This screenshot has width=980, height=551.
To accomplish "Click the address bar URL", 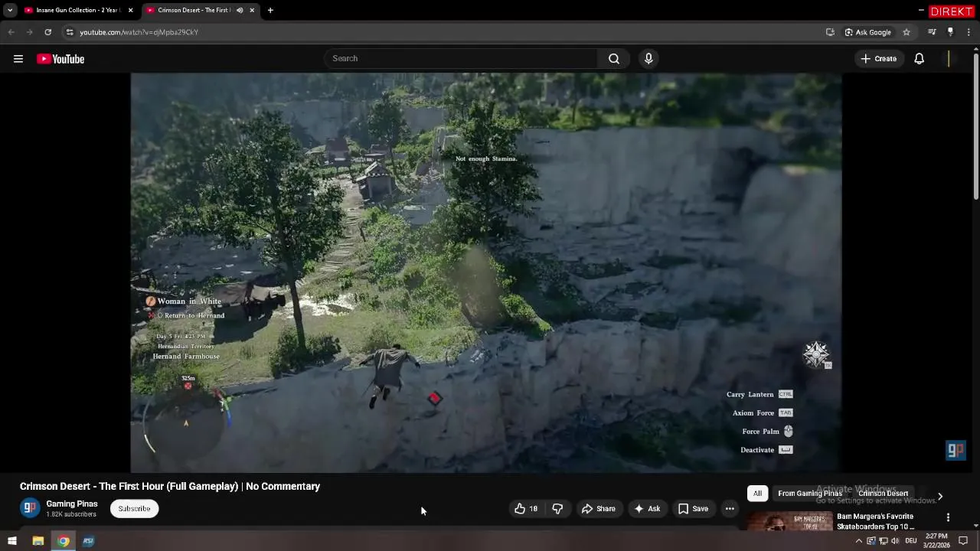I will click(x=139, y=32).
